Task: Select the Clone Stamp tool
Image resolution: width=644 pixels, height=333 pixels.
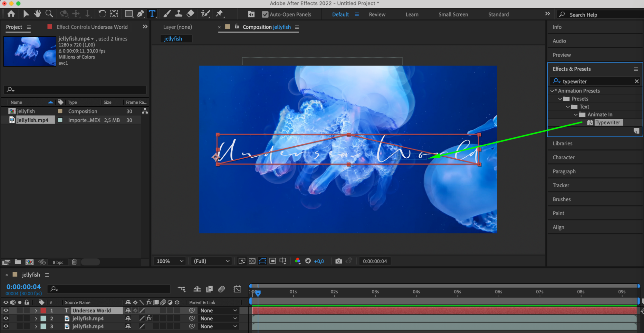Action: [178, 14]
